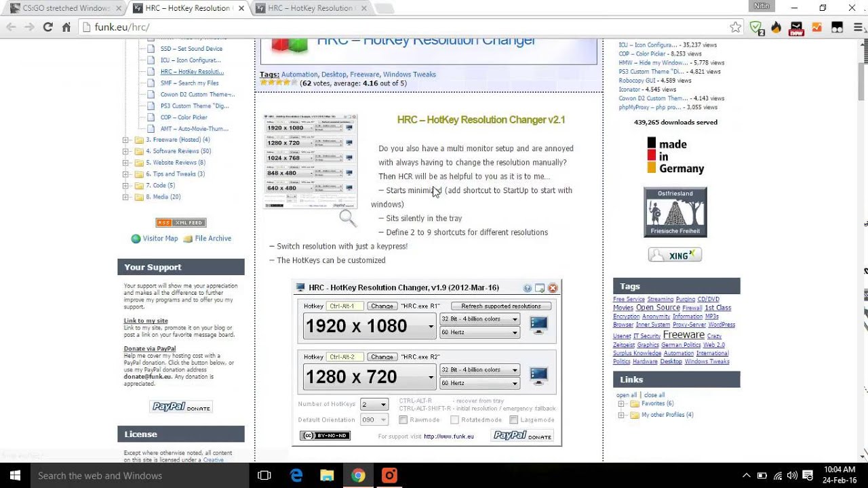
Task: Click the PayPal Donate button in HRC screenshot
Action: 522,435
